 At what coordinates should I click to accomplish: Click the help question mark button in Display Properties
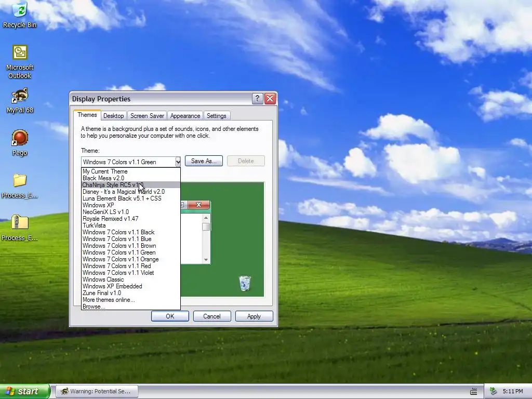(257, 99)
